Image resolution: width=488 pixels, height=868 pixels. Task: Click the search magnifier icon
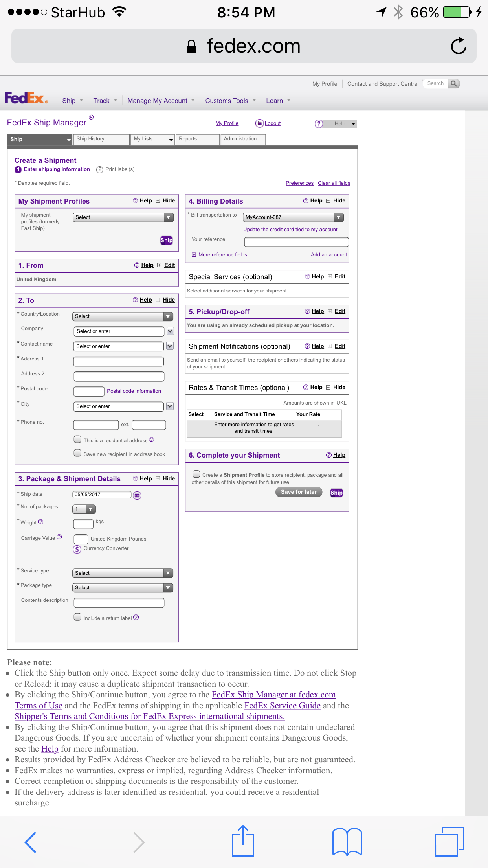[x=454, y=83]
